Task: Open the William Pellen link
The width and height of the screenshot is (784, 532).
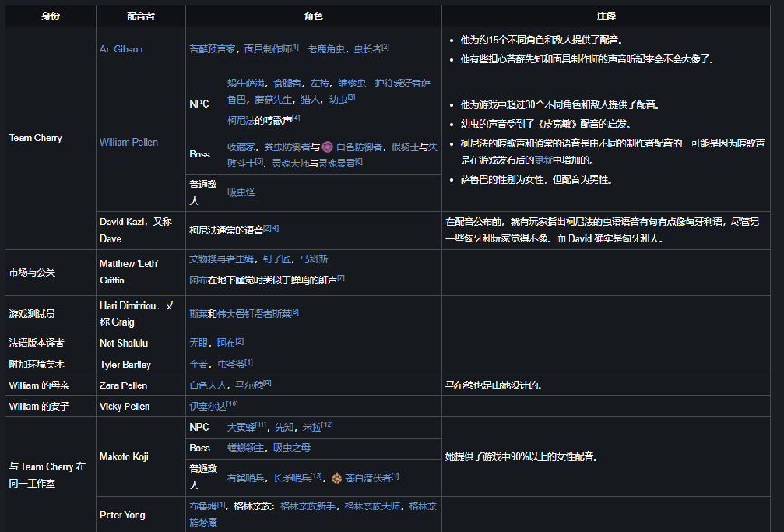Action: pos(127,142)
